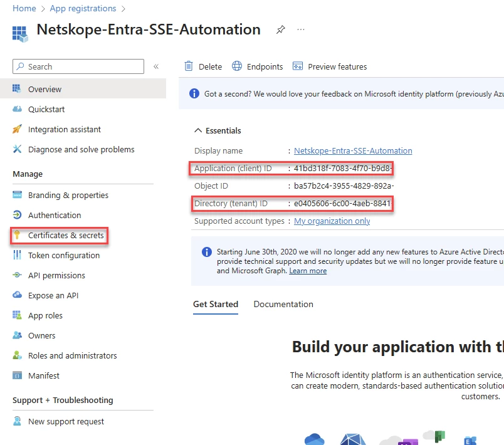Click the Learn more link
Screen dimensions: 504x445
click(308, 271)
